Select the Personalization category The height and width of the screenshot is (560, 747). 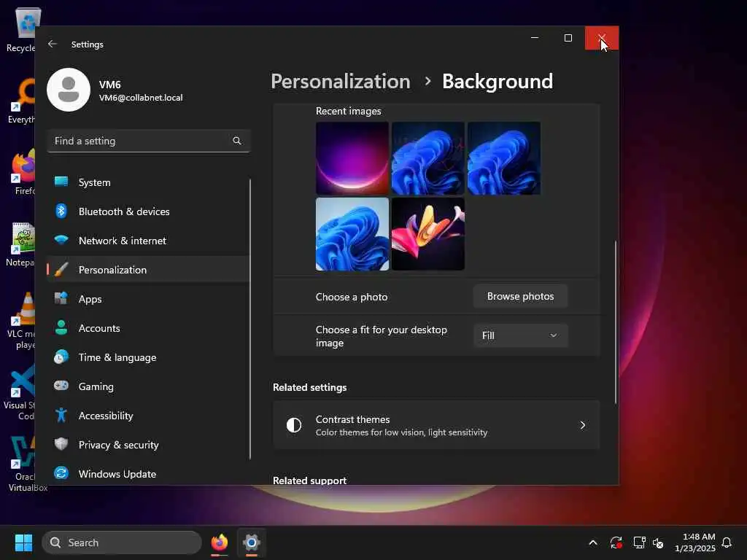pos(148,270)
